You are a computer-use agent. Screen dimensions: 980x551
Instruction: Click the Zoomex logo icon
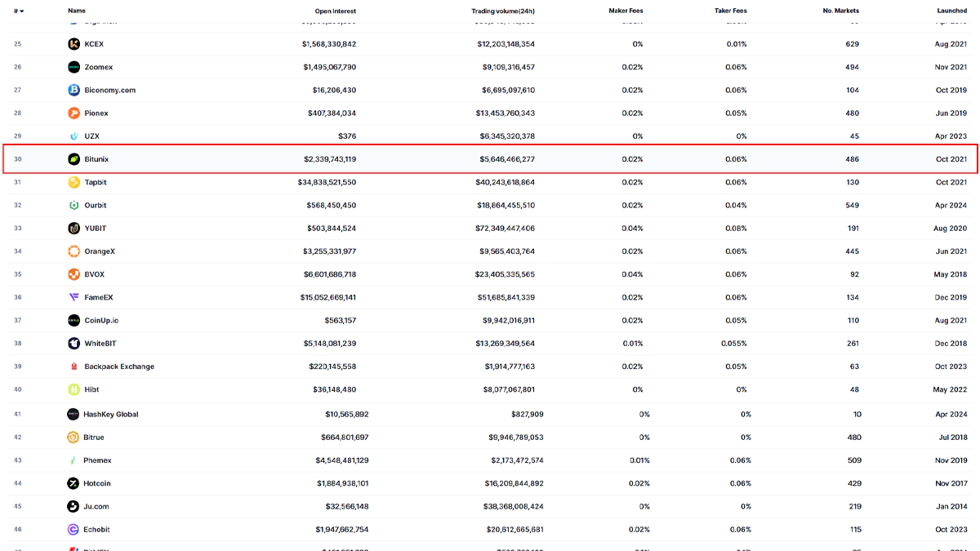pos(74,67)
